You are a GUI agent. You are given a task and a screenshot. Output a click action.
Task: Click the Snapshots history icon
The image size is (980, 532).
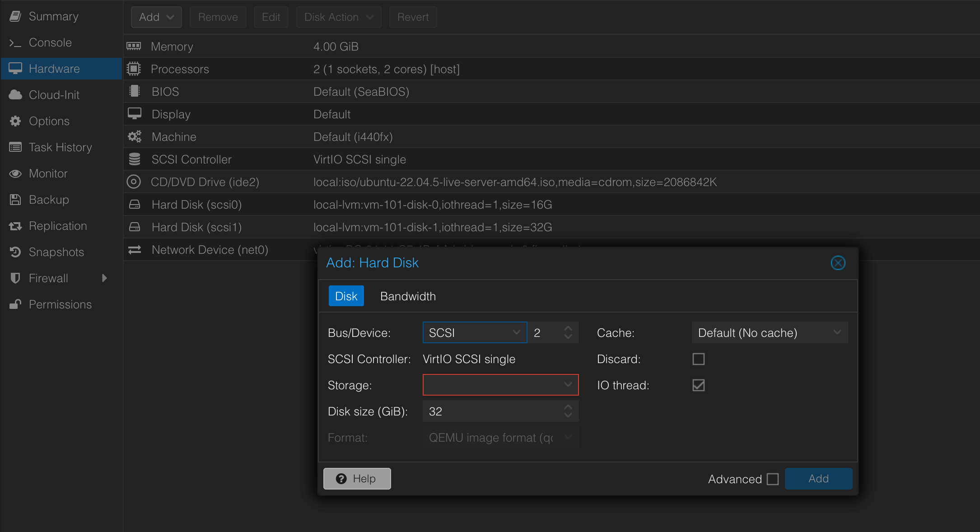click(15, 252)
